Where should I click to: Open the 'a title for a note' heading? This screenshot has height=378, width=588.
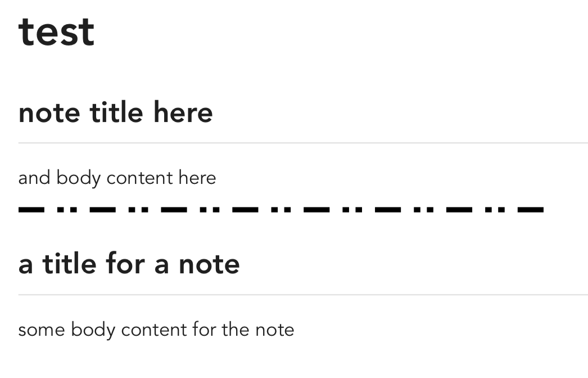coord(129,264)
